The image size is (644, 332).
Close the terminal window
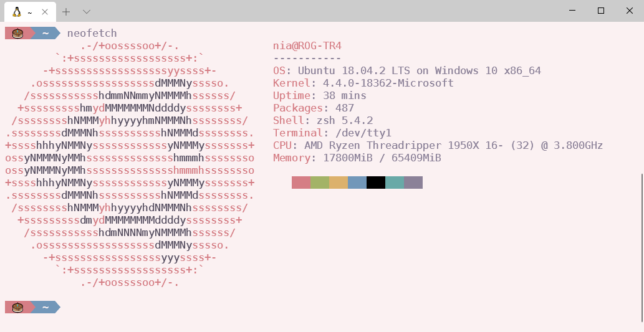click(629, 11)
